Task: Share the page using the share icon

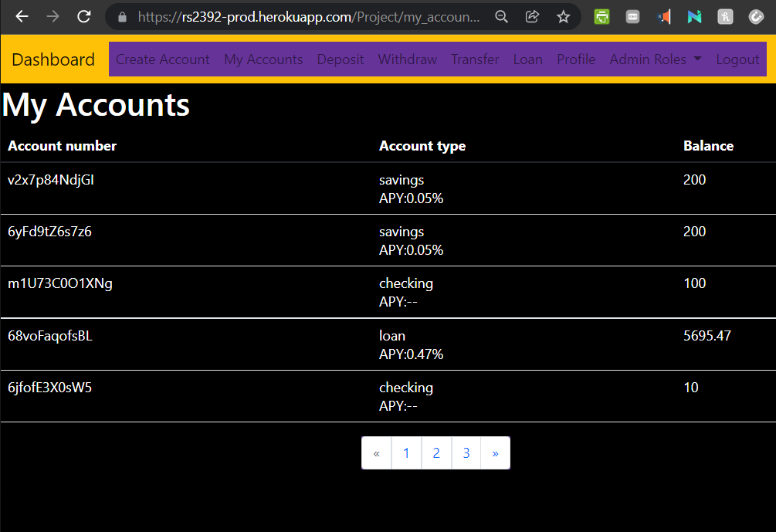Action: 532,16
